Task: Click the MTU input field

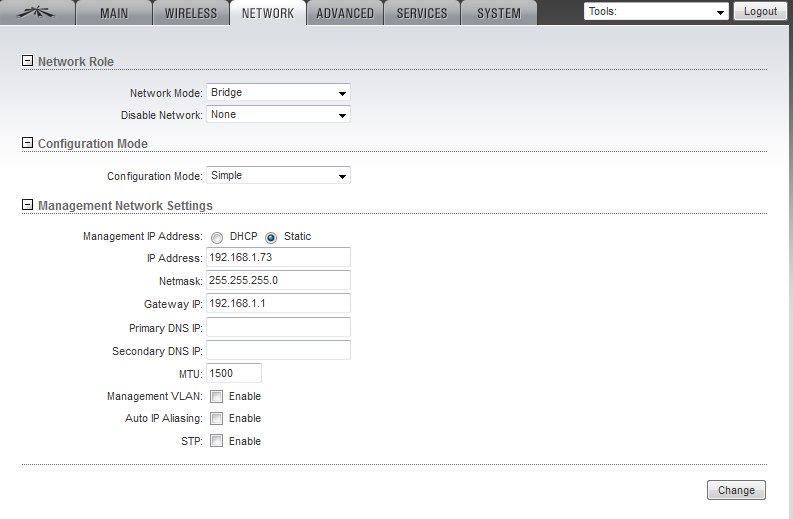Action: pyautogui.click(x=234, y=373)
